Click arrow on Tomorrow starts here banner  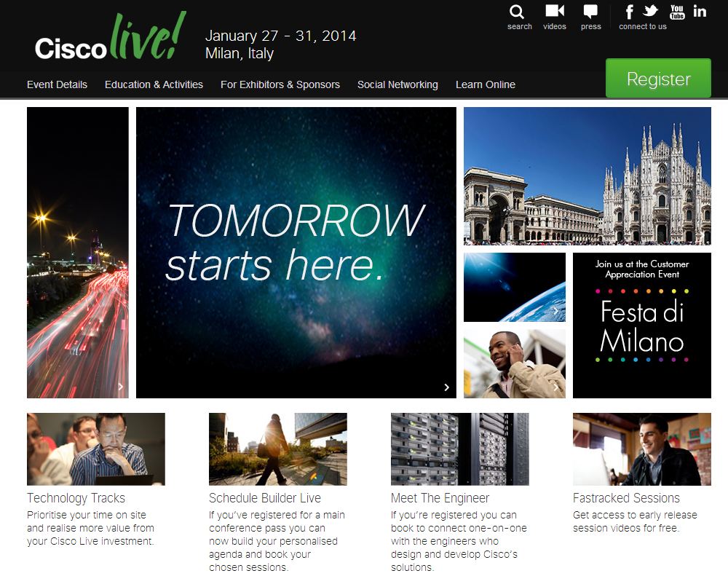pos(447,387)
